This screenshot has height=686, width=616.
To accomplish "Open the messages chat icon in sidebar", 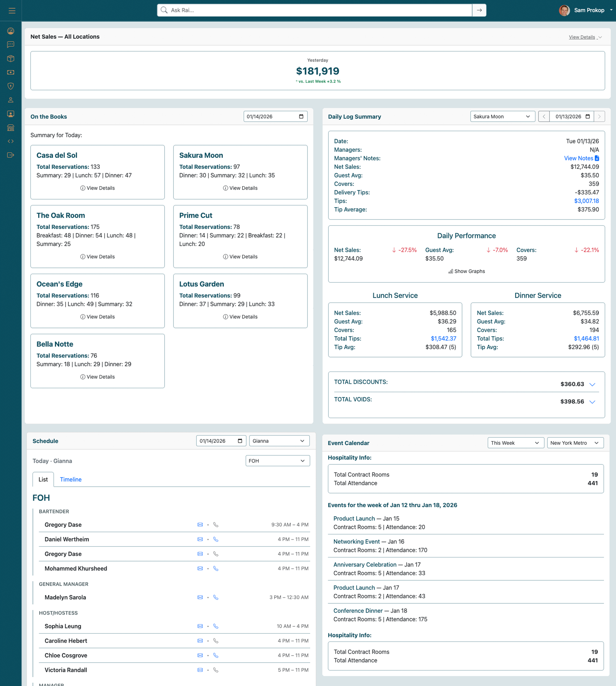I will coord(10,45).
